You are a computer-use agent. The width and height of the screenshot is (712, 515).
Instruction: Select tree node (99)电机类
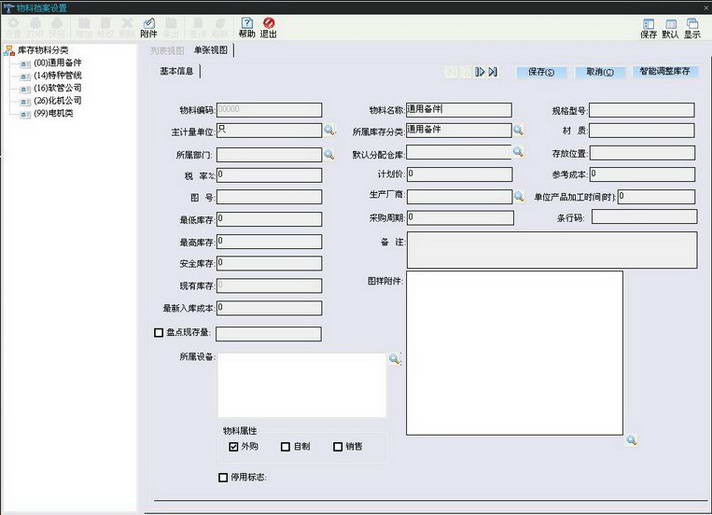(54, 113)
